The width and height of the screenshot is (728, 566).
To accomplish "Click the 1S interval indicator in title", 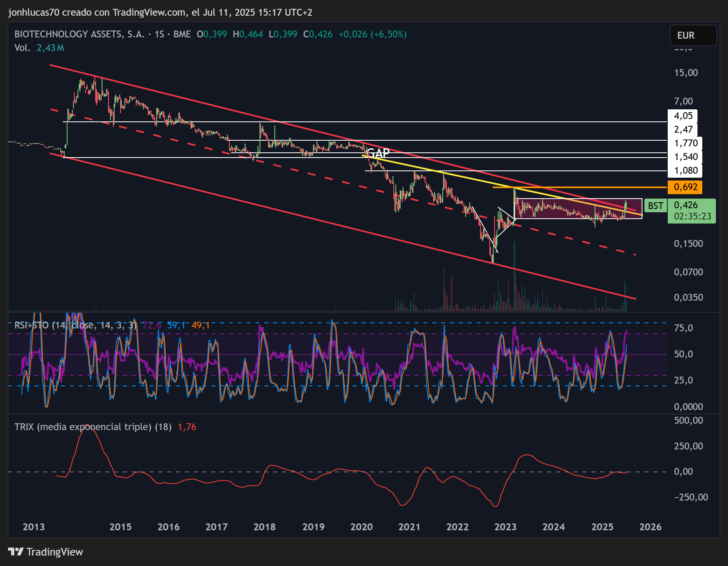I will point(159,34).
